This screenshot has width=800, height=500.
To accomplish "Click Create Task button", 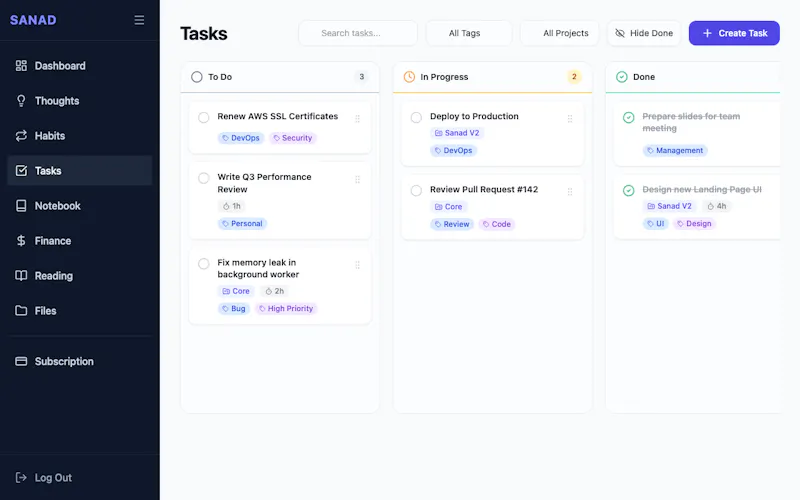I will click(x=734, y=33).
